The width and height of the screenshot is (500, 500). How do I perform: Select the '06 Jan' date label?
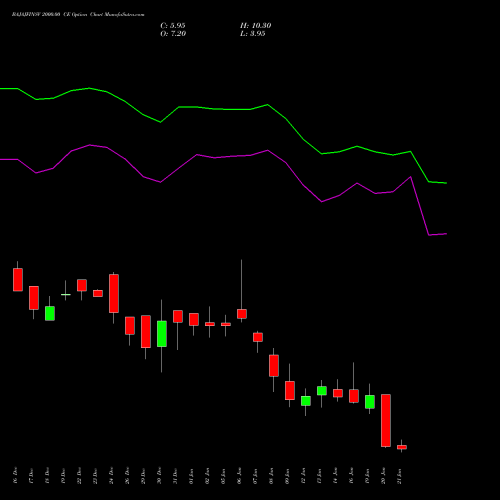[x=239, y=475]
